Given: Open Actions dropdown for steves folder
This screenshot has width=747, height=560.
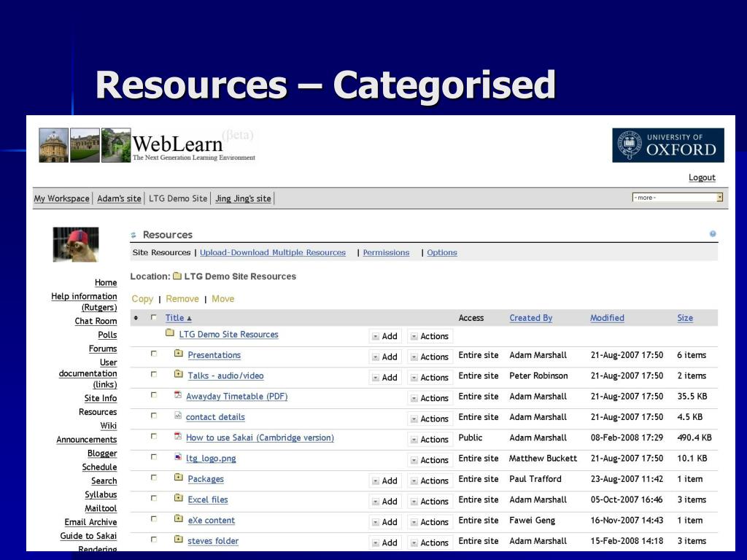Looking at the screenshot, I should click(430, 542).
